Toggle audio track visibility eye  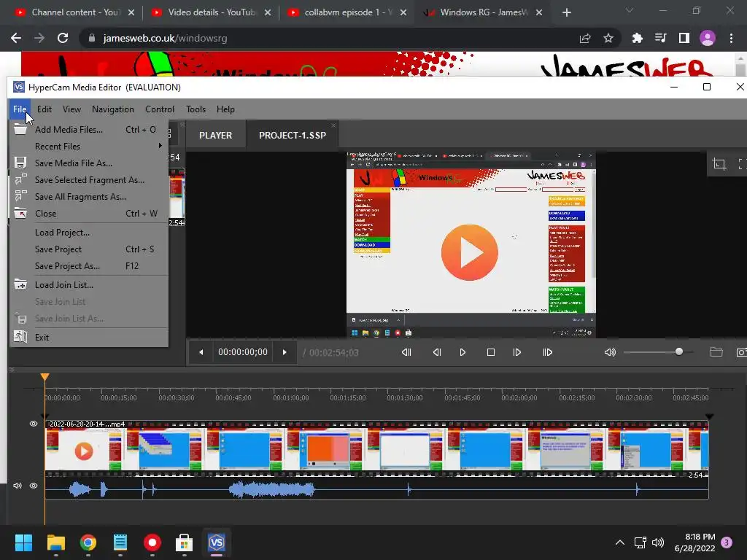tap(34, 486)
